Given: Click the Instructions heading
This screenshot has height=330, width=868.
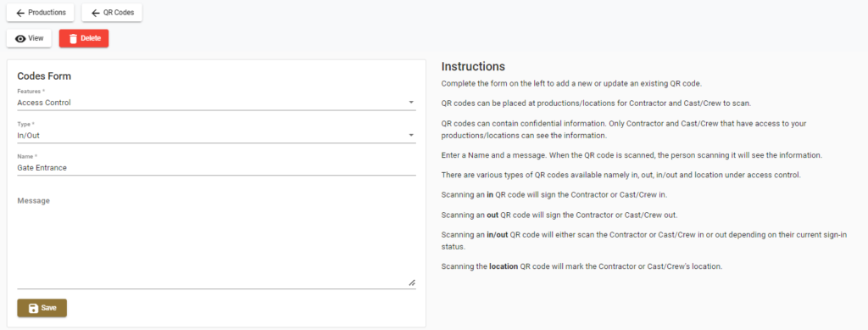Looking at the screenshot, I should click(x=473, y=66).
